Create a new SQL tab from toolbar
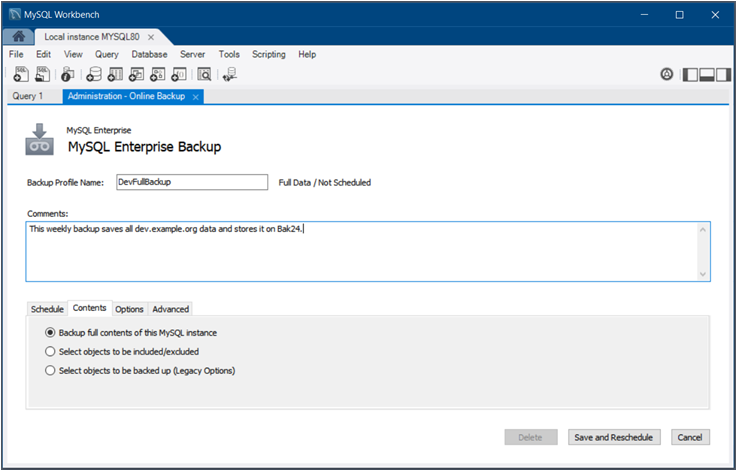 17,73
